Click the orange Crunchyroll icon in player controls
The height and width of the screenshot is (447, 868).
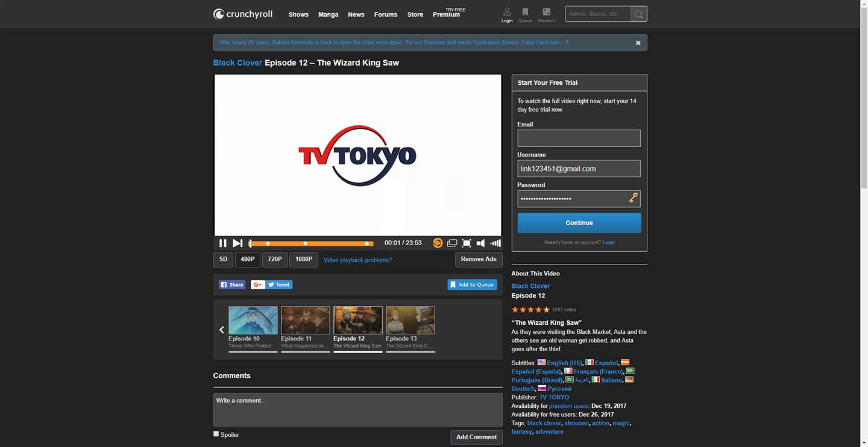coord(438,243)
